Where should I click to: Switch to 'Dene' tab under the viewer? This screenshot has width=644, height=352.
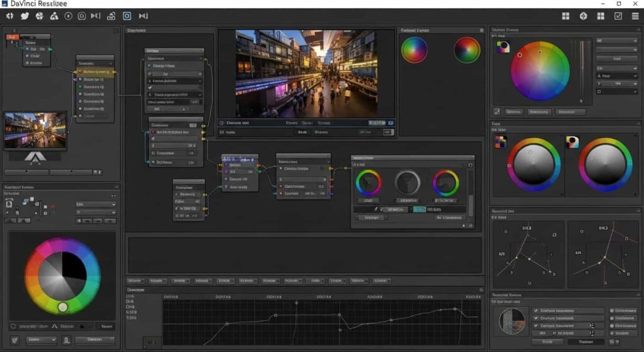[x=306, y=123]
